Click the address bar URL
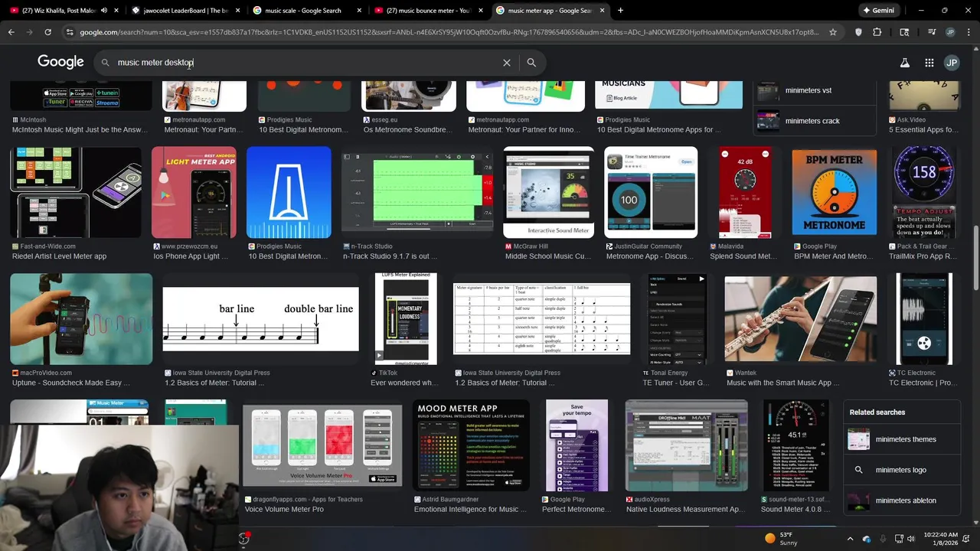This screenshot has width=980, height=551. pyautogui.click(x=449, y=32)
